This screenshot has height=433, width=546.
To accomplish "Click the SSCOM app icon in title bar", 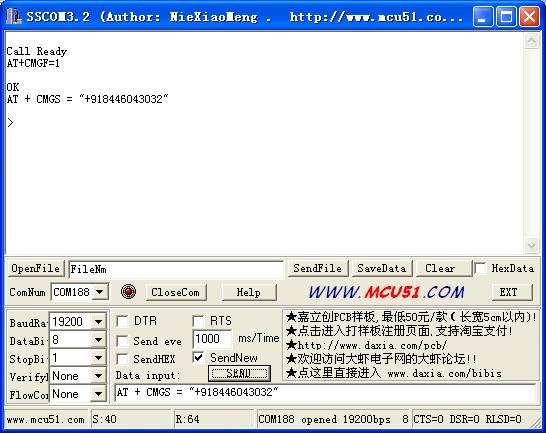I will click(x=14, y=16).
